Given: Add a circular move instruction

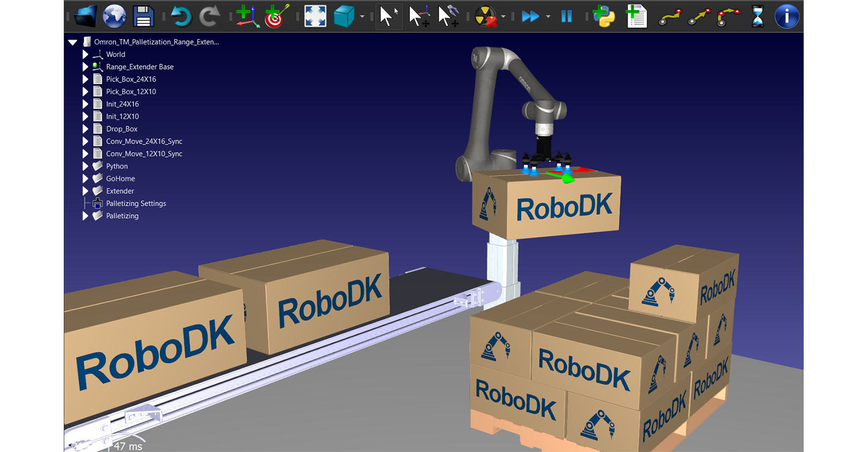Looking at the screenshot, I should 728,17.
